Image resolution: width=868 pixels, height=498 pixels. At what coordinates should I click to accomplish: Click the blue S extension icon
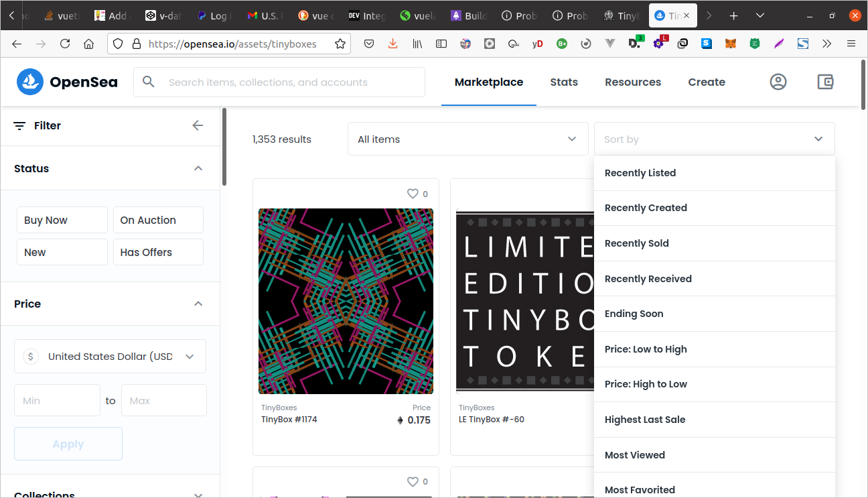(707, 44)
